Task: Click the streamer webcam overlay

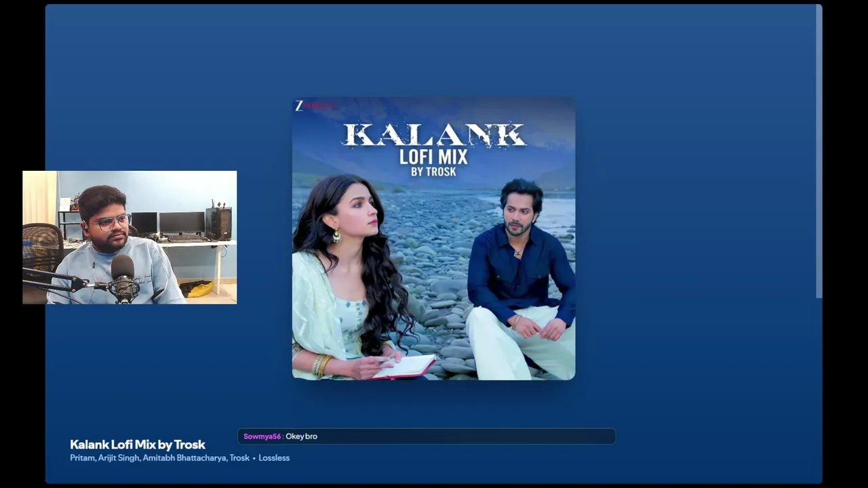Action: [130, 237]
